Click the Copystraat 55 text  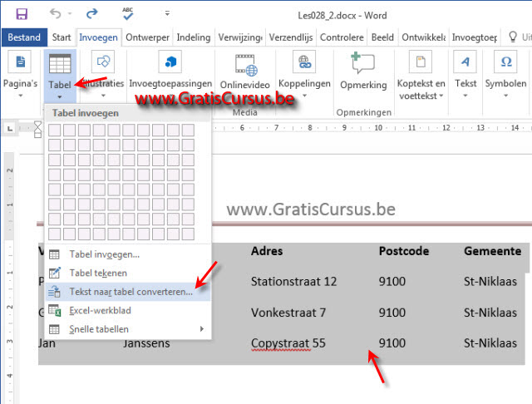tap(288, 343)
